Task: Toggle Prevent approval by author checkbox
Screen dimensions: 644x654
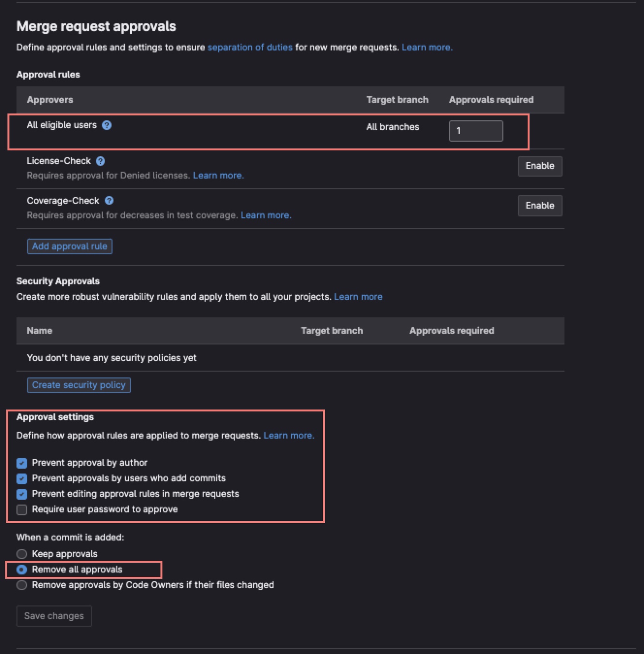Action: 22,463
